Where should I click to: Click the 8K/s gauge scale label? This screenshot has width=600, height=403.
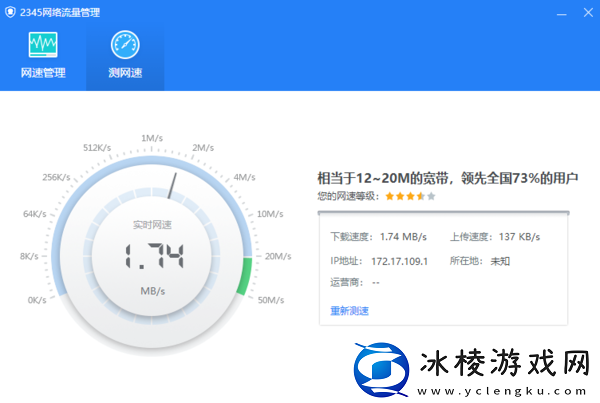pos(29,256)
